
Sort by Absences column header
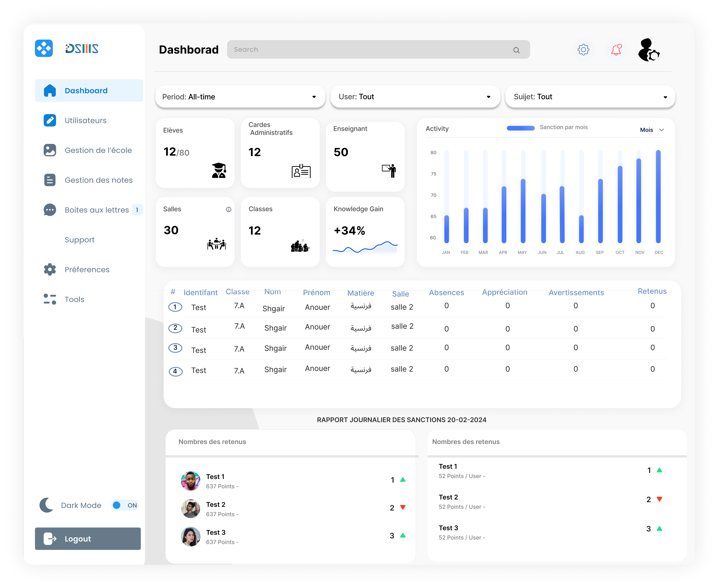pyautogui.click(x=446, y=292)
